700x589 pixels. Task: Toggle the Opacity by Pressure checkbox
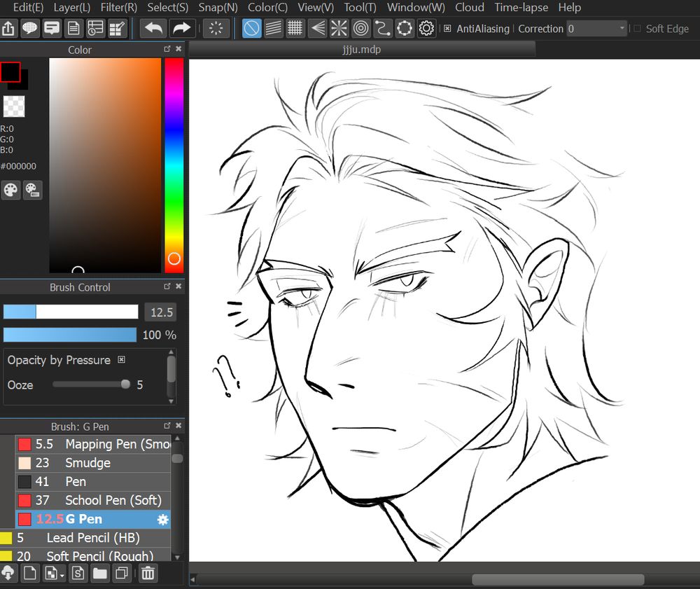tap(121, 360)
